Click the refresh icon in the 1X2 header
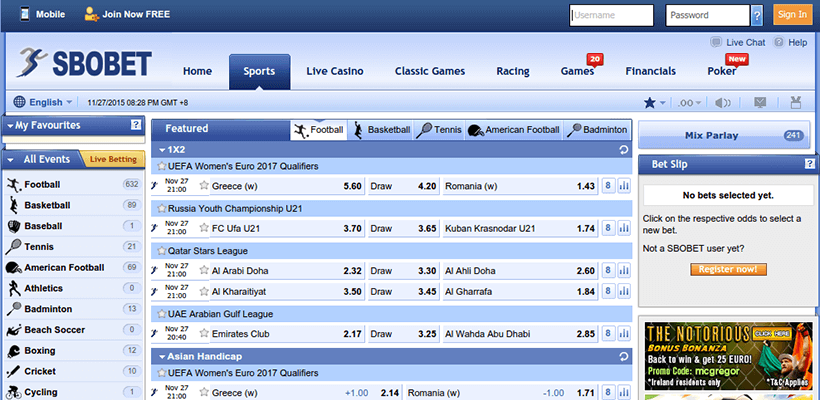This screenshot has width=820, height=400. point(624,149)
